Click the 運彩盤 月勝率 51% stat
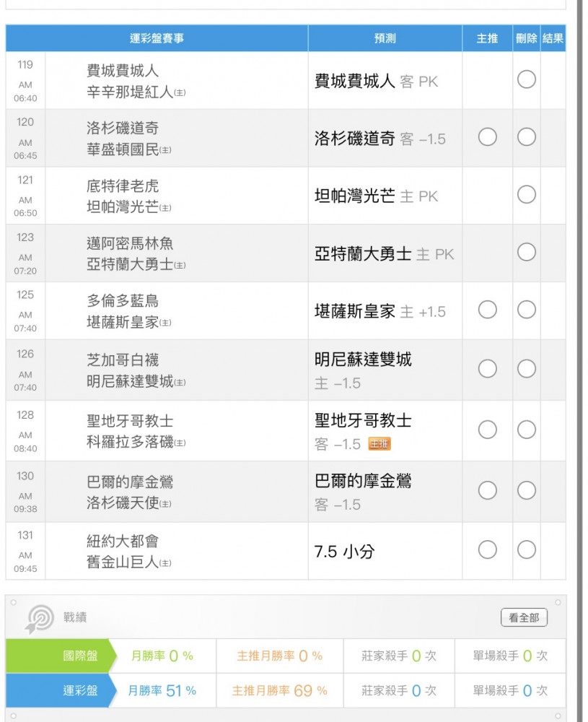The image size is (588, 722). click(x=162, y=691)
